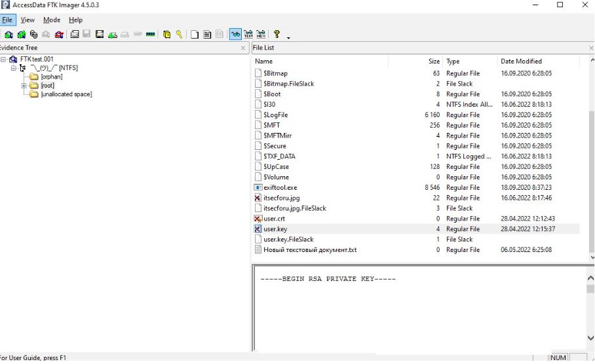Sort file list by Type column
This screenshot has width=595, height=364.
pyautogui.click(x=470, y=61)
